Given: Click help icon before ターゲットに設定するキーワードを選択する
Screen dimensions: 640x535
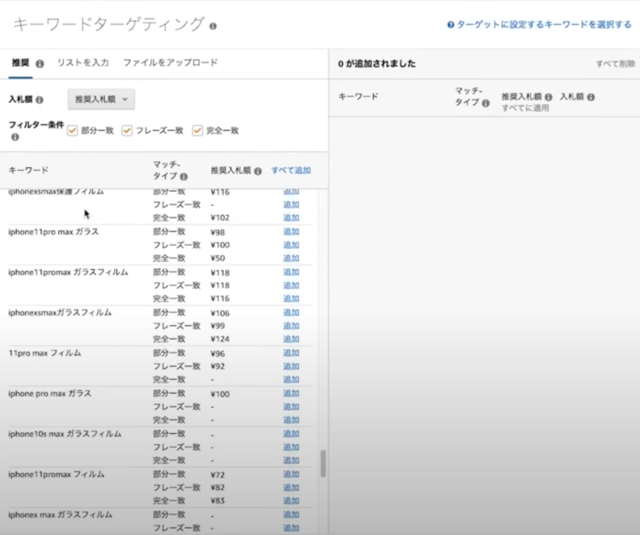Looking at the screenshot, I should point(451,23).
